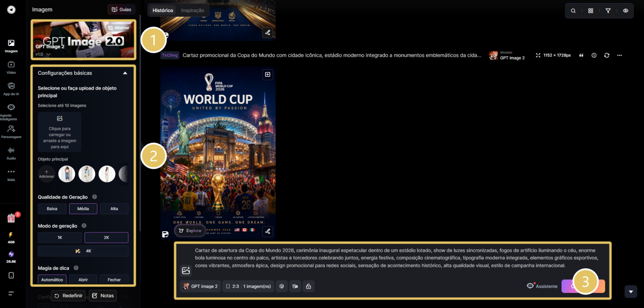644x308 pixels.
Task: Open the Mais sidebar menu
Action: (x=11, y=175)
